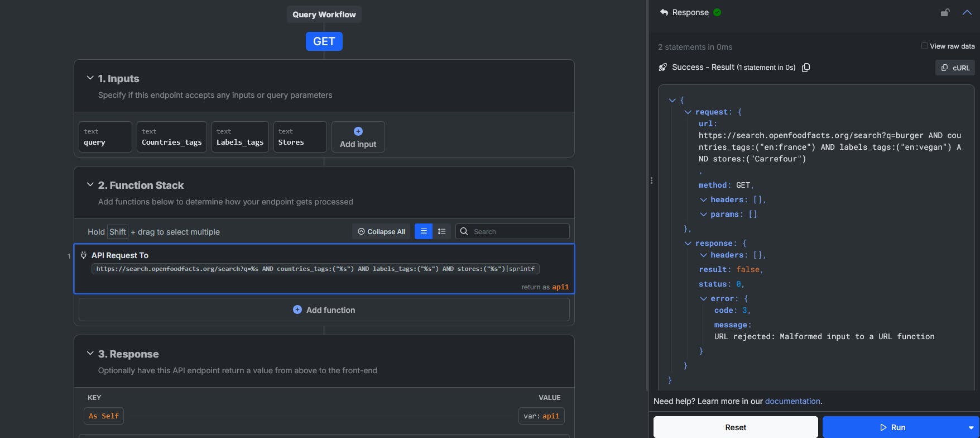The width and height of the screenshot is (980, 438).
Task: Switch to detailed list view icon
Action: (441, 231)
